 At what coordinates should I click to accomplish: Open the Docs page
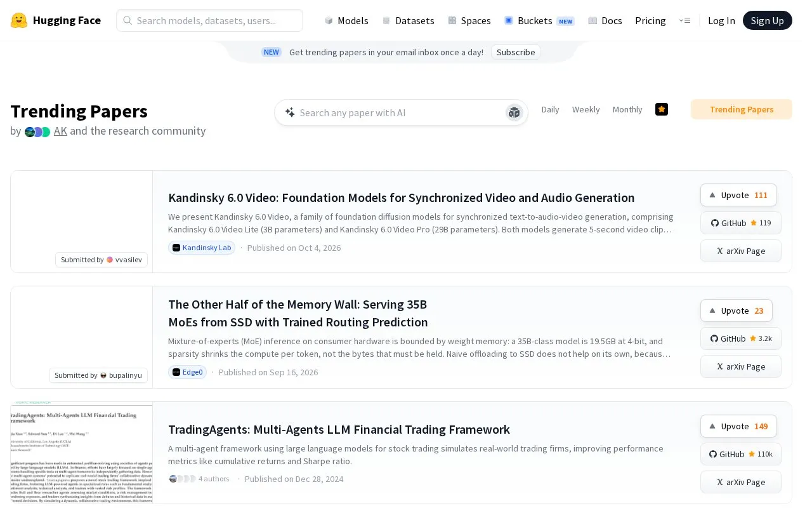tap(605, 20)
